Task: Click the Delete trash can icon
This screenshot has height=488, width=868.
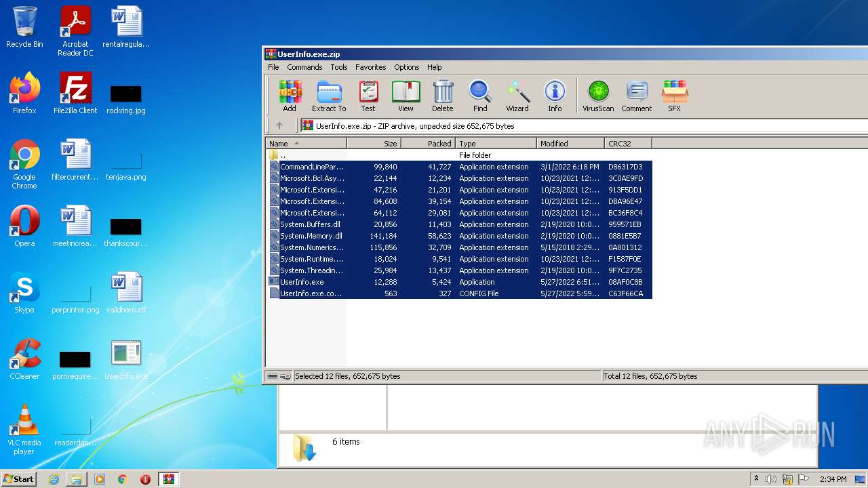Action: [442, 96]
